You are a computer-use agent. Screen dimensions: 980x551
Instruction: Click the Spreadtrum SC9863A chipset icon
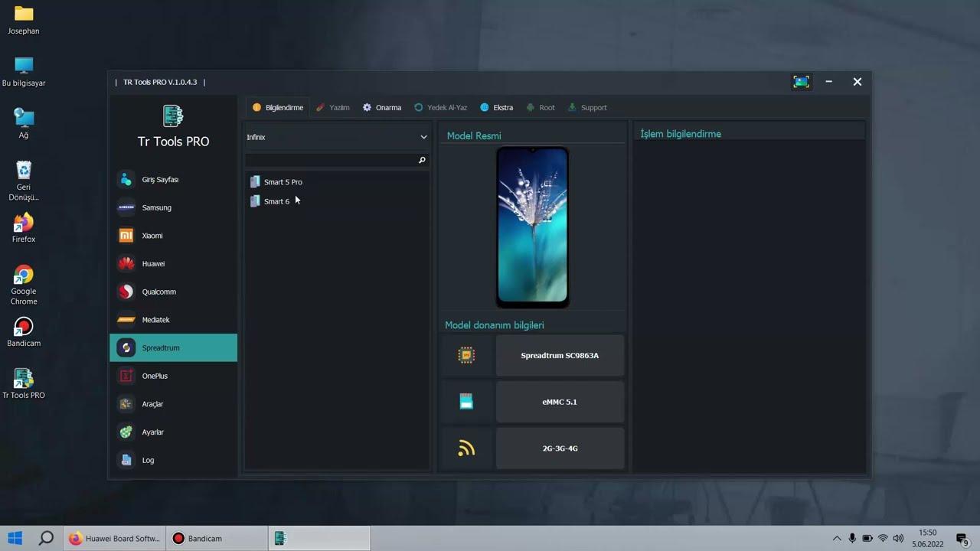pyautogui.click(x=466, y=355)
